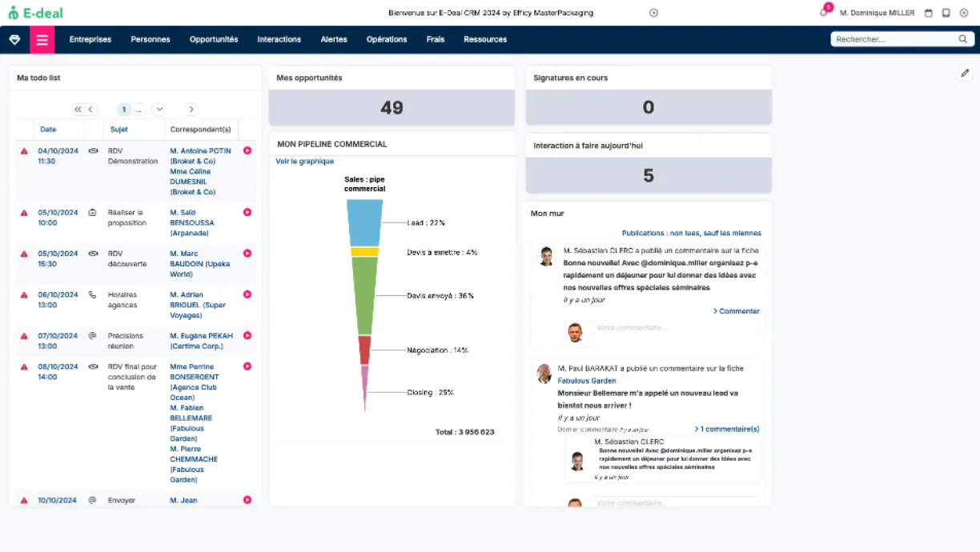980x552 pixels.
Task: Click the ellipsis page selector in pager
Action: [x=139, y=110]
